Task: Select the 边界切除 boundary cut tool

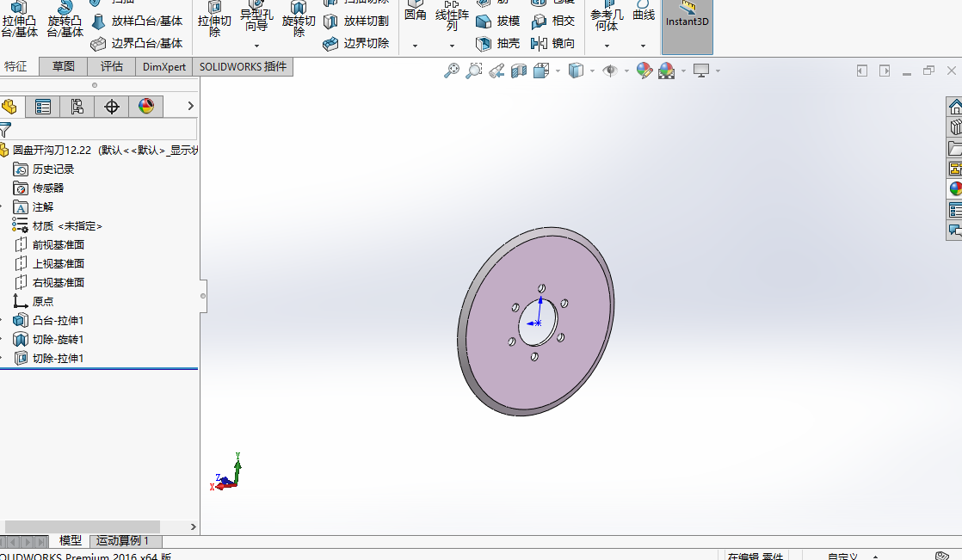Action: tap(356, 44)
